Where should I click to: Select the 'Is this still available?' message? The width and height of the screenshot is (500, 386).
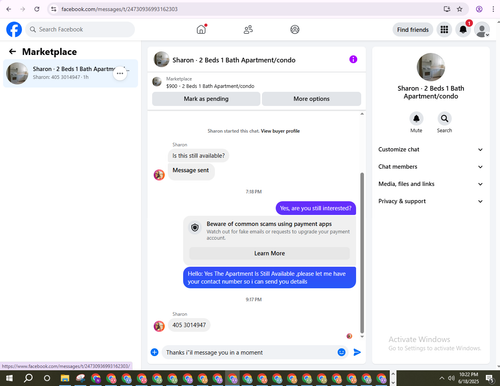coord(199,156)
